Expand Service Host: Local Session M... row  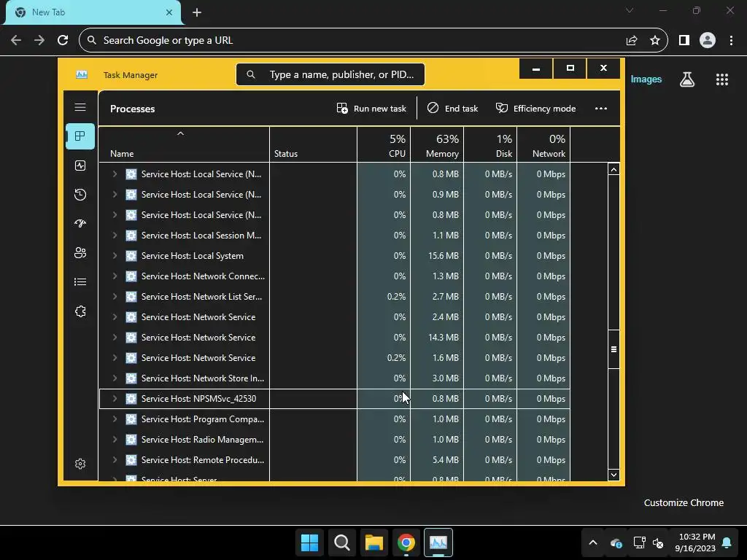tap(115, 236)
